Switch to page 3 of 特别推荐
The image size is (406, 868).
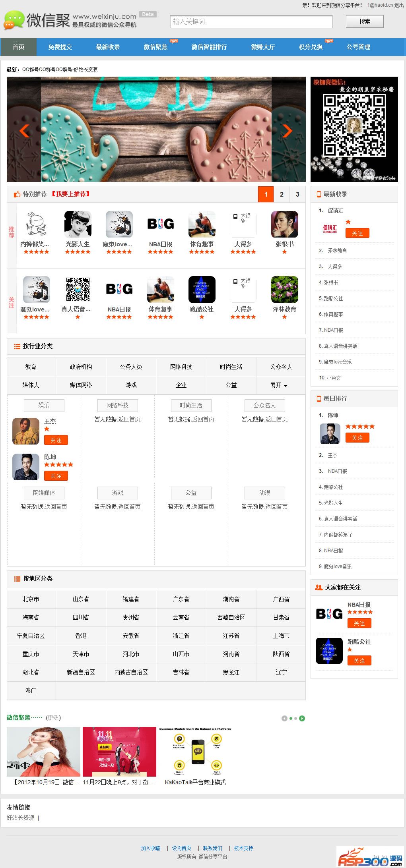(297, 194)
